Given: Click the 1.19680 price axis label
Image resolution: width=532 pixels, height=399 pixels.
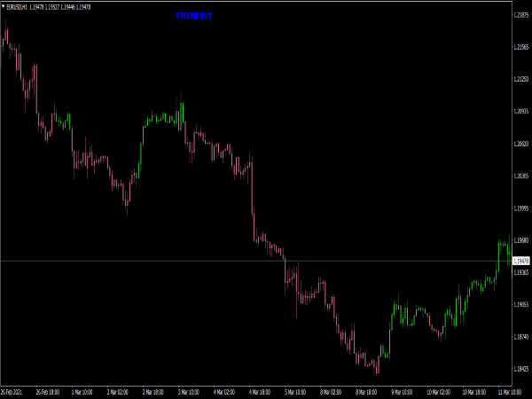Looking at the screenshot, I should tap(521, 240).
